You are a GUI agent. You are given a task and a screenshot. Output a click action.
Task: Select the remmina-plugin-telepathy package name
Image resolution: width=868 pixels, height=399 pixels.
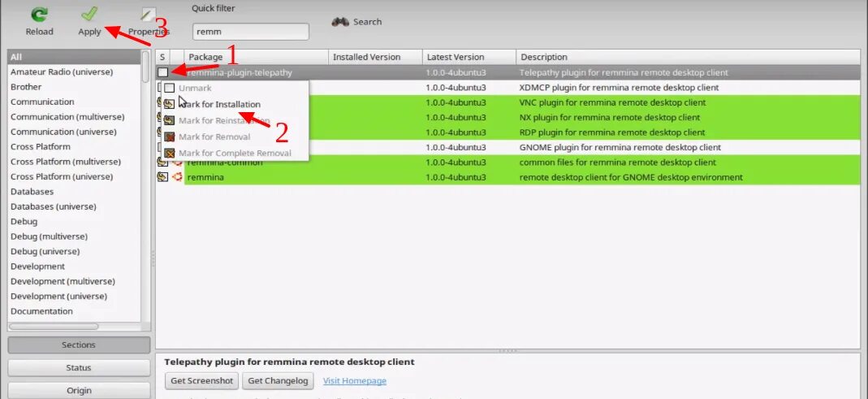240,72
